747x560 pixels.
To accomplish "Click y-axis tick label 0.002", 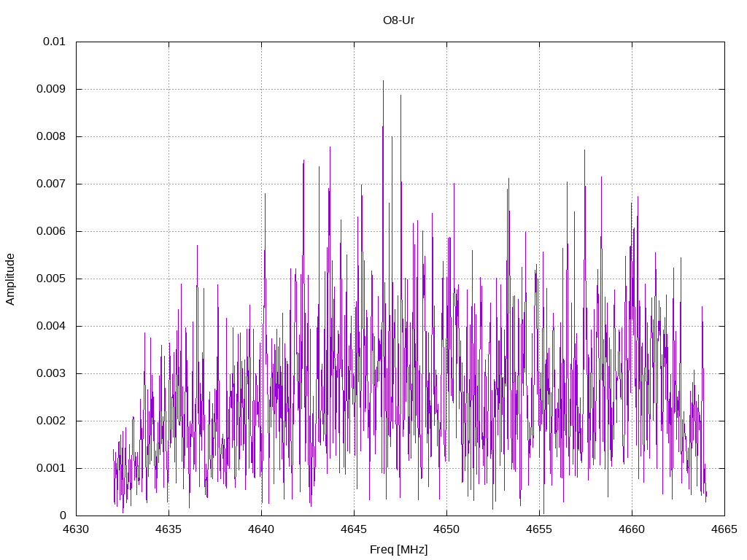I will [52, 421].
